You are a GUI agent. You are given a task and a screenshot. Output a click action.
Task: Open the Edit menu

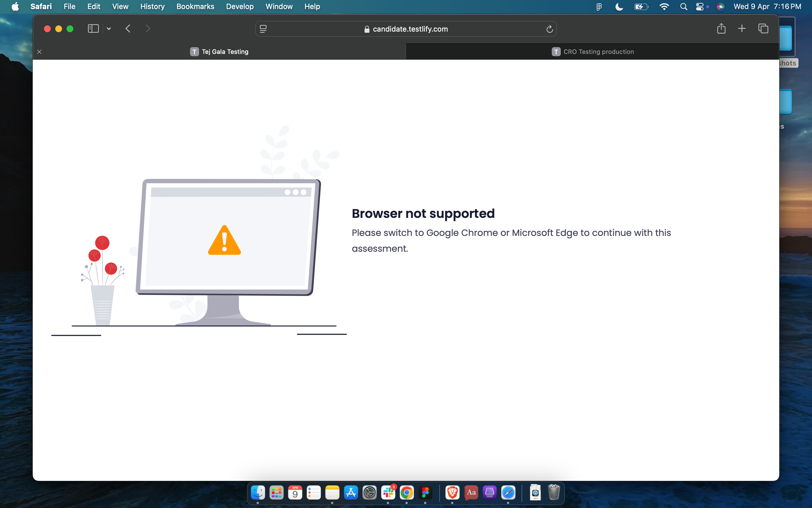(94, 6)
